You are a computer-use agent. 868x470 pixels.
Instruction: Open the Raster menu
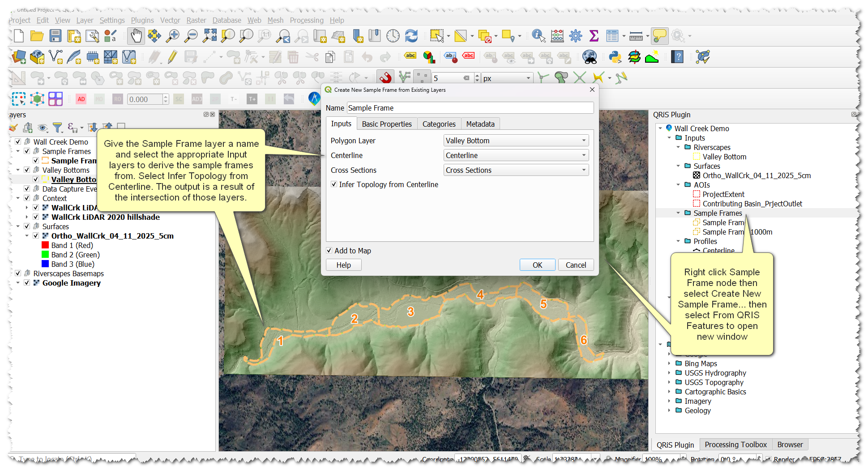[196, 20]
